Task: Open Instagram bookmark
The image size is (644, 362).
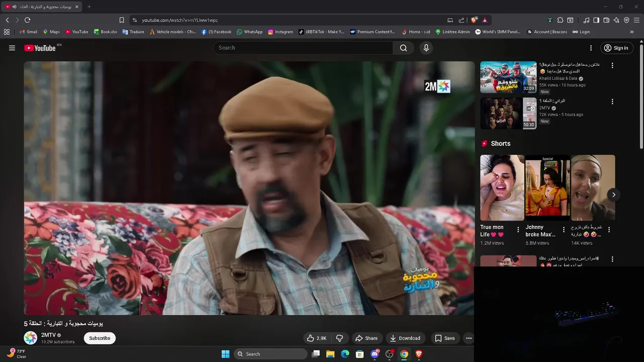Action: click(280, 32)
